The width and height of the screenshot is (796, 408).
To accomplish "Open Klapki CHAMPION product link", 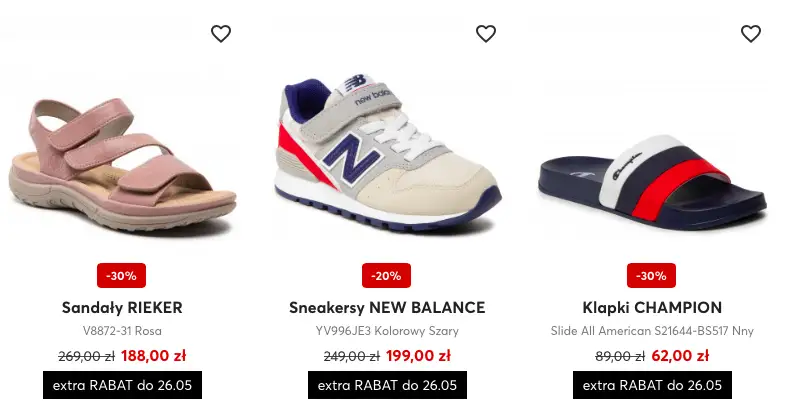I will point(652,307).
